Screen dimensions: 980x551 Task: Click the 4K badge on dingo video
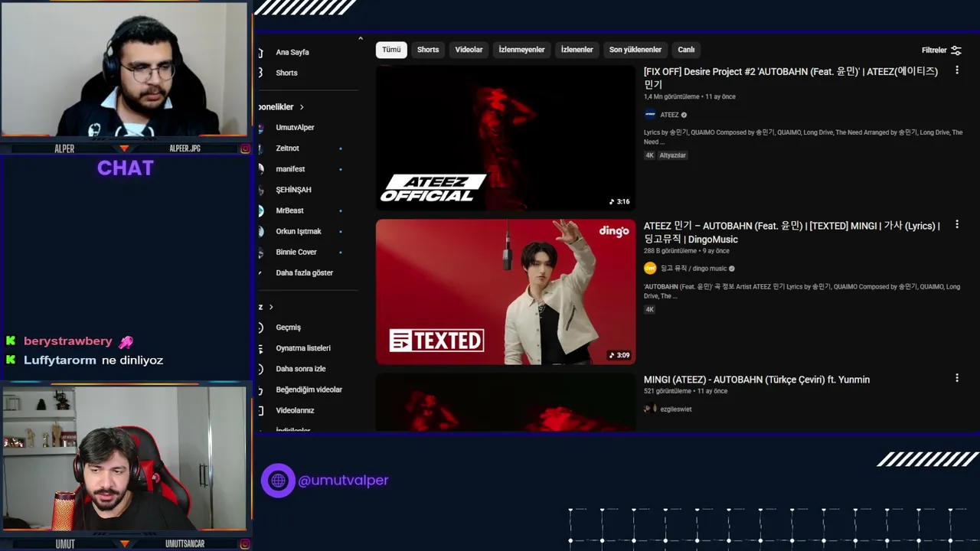click(649, 310)
